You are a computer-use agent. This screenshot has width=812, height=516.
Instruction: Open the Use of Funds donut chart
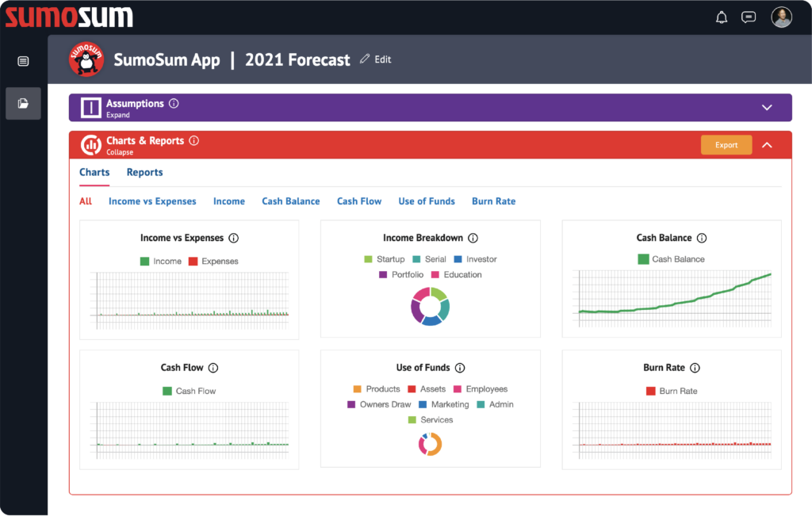pyautogui.click(x=431, y=444)
